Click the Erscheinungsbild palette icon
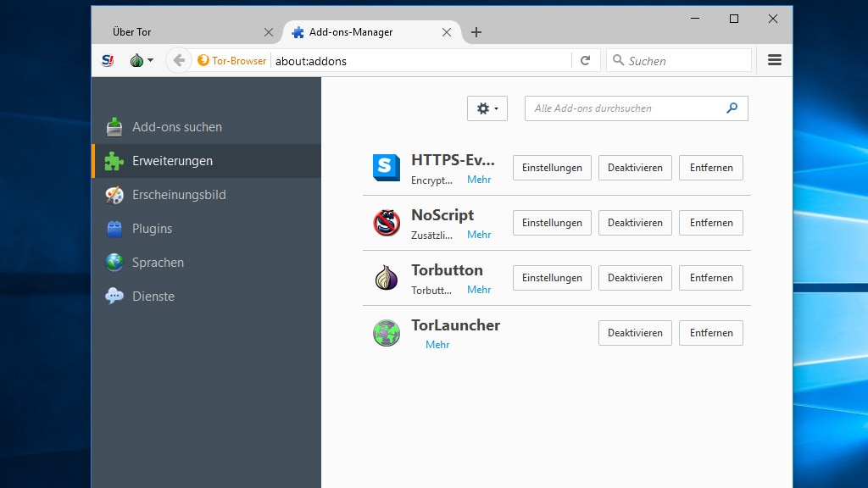 (114, 195)
